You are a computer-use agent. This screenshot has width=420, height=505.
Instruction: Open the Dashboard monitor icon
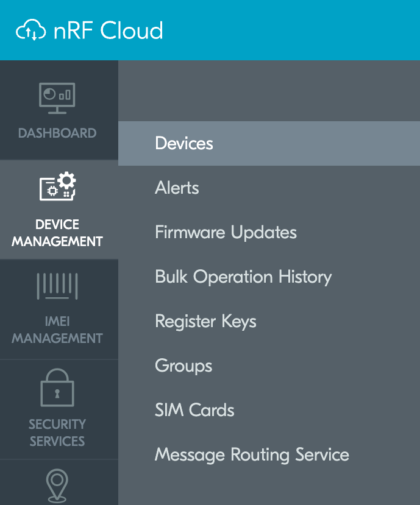coord(57,98)
